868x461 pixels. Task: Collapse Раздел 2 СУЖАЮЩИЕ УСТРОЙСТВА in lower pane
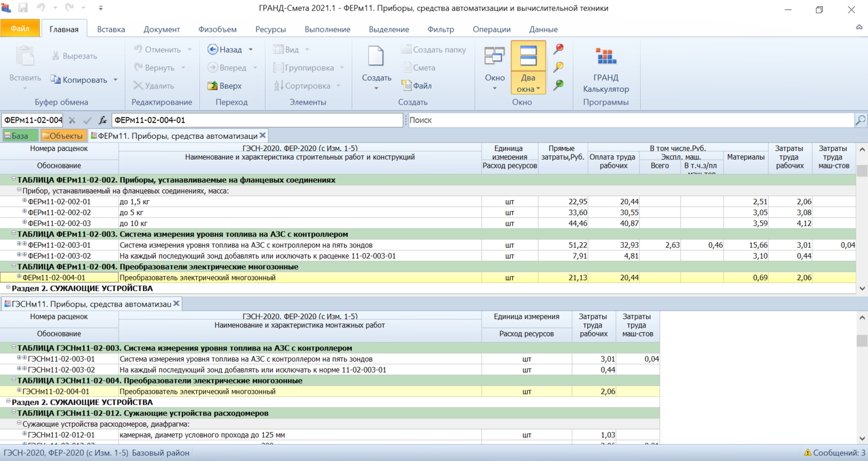pyautogui.click(x=8, y=401)
